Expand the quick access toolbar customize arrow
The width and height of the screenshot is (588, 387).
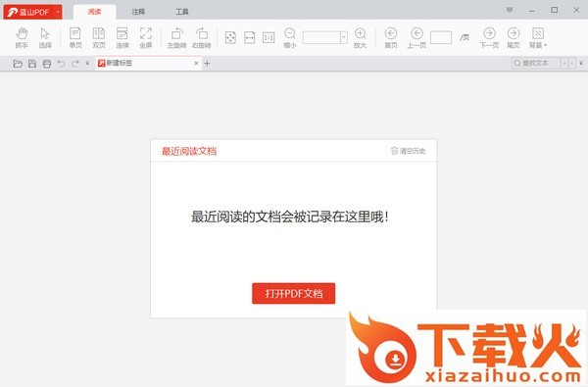(87, 63)
